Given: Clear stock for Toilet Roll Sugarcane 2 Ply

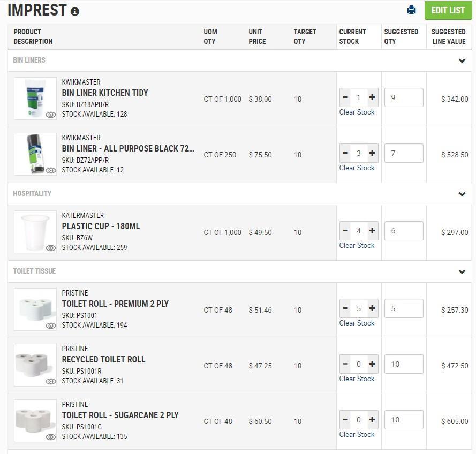Looking at the screenshot, I should 357,434.
